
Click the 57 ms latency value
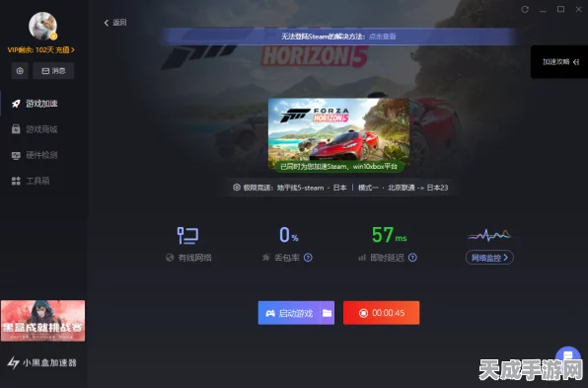pyautogui.click(x=390, y=235)
